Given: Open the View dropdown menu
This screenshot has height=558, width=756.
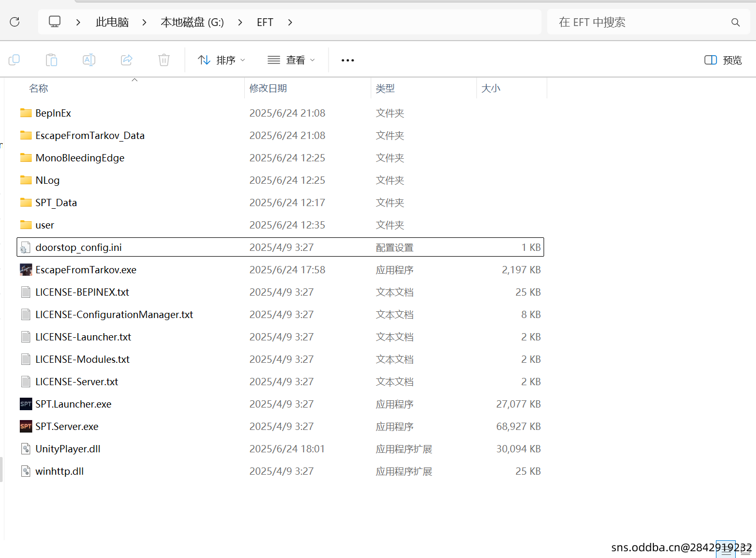Looking at the screenshot, I should [291, 60].
